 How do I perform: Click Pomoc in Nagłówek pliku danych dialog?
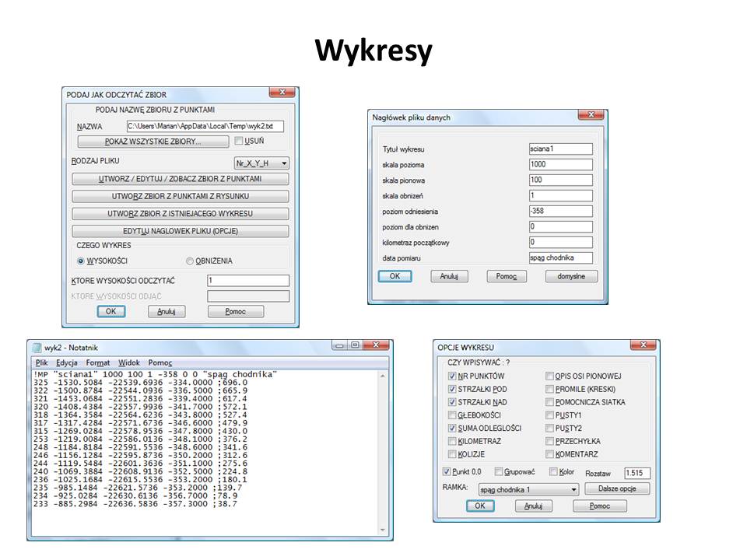tap(506, 276)
